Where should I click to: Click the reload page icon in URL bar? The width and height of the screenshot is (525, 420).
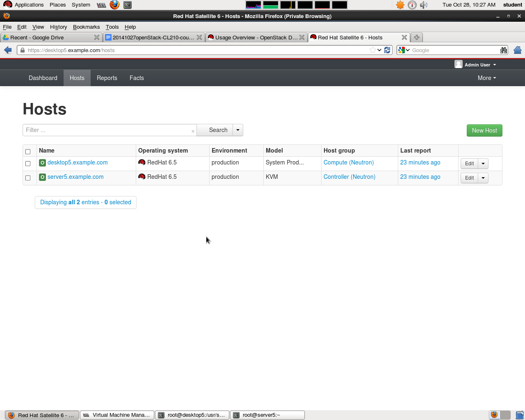click(387, 50)
